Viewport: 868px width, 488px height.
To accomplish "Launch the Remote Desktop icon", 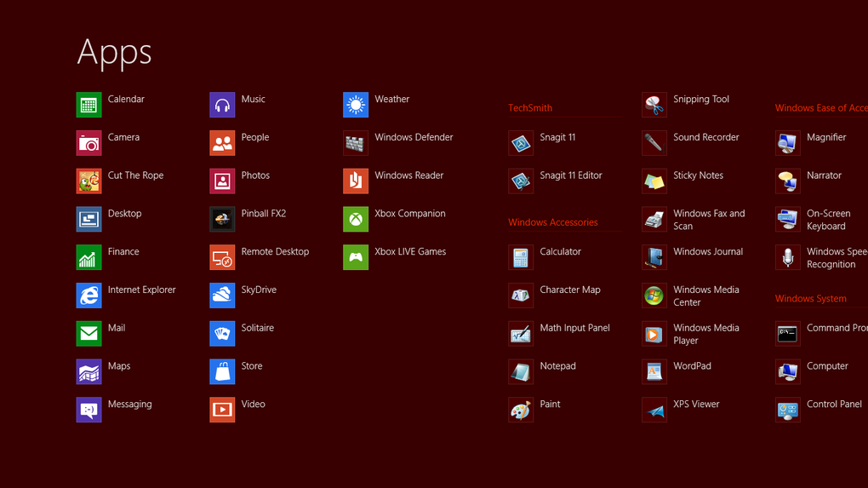I will pyautogui.click(x=222, y=257).
